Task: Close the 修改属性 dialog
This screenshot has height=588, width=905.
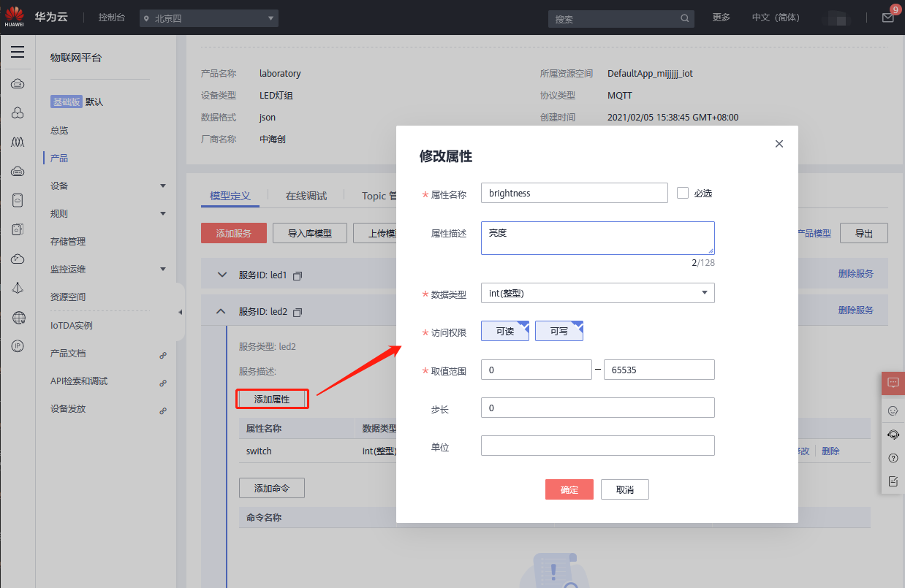Action: pos(779,144)
